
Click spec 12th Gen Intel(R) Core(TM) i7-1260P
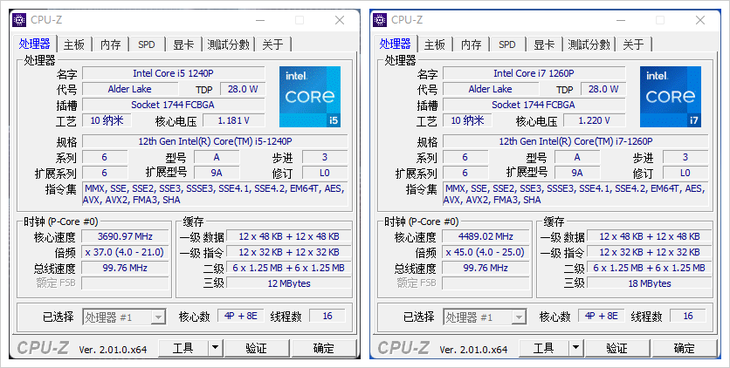click(576, 141)
